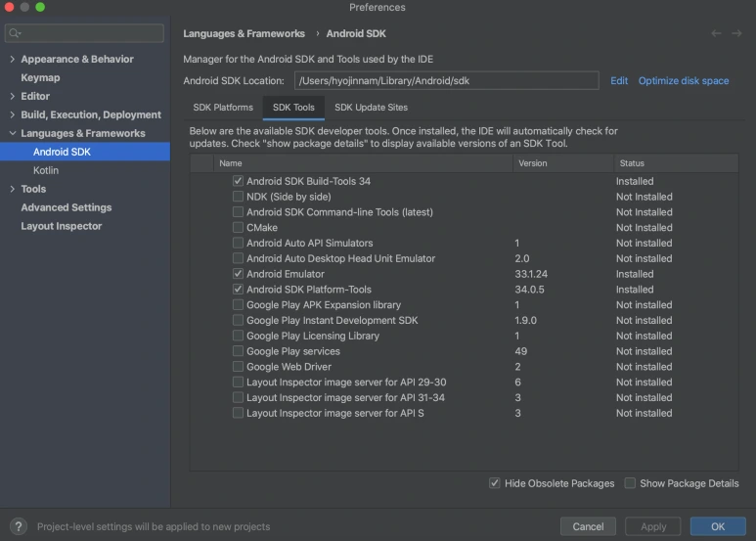The image size is (756, 541).
Task: Select Android SDK in sidebar
Action: click(x=85, y=152)
